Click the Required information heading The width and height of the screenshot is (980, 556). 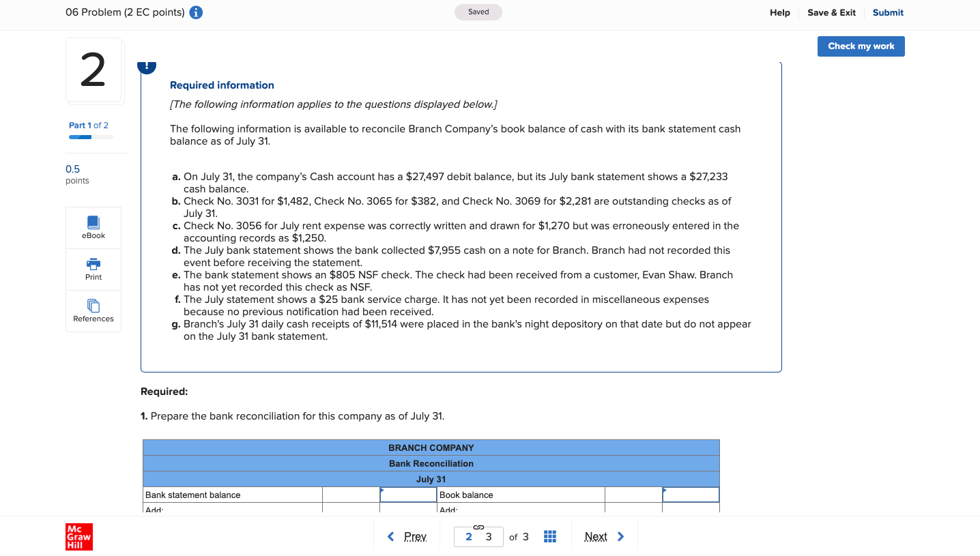coord(222,85)
